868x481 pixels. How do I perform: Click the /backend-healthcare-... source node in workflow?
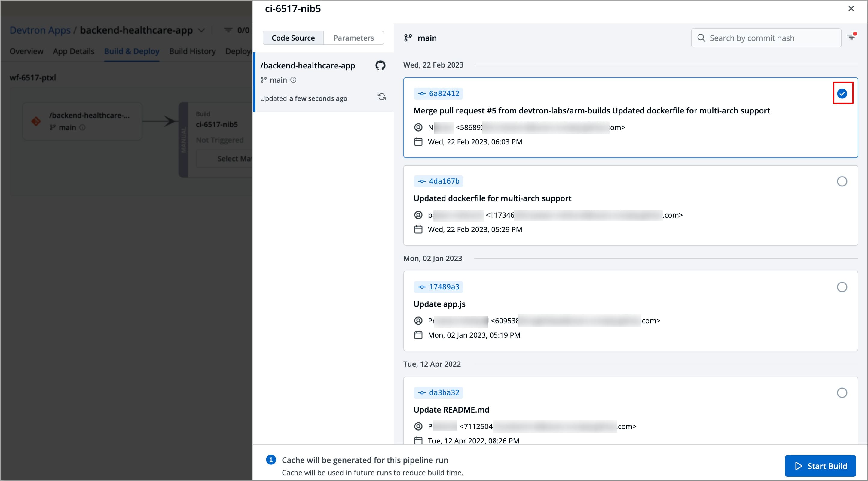83,121
